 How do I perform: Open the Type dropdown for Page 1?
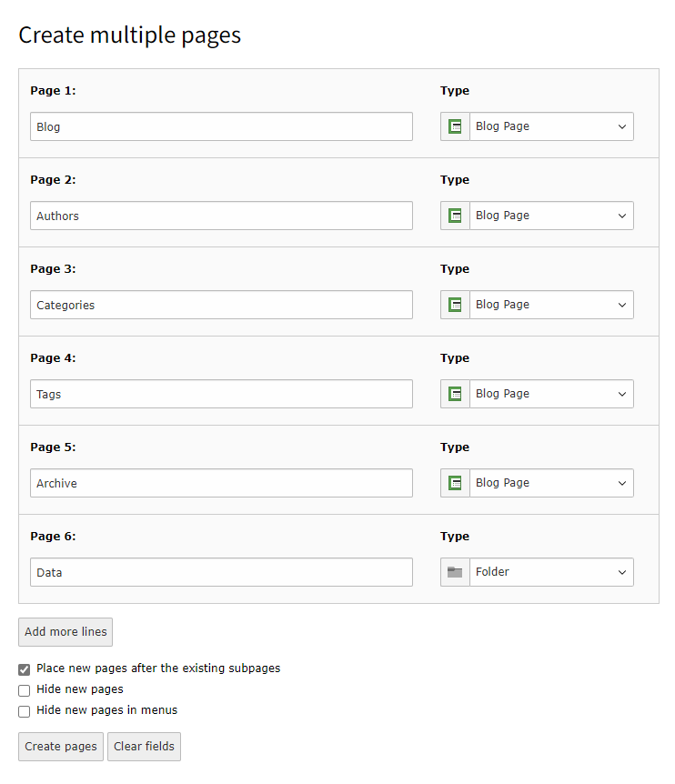(551, 126)
